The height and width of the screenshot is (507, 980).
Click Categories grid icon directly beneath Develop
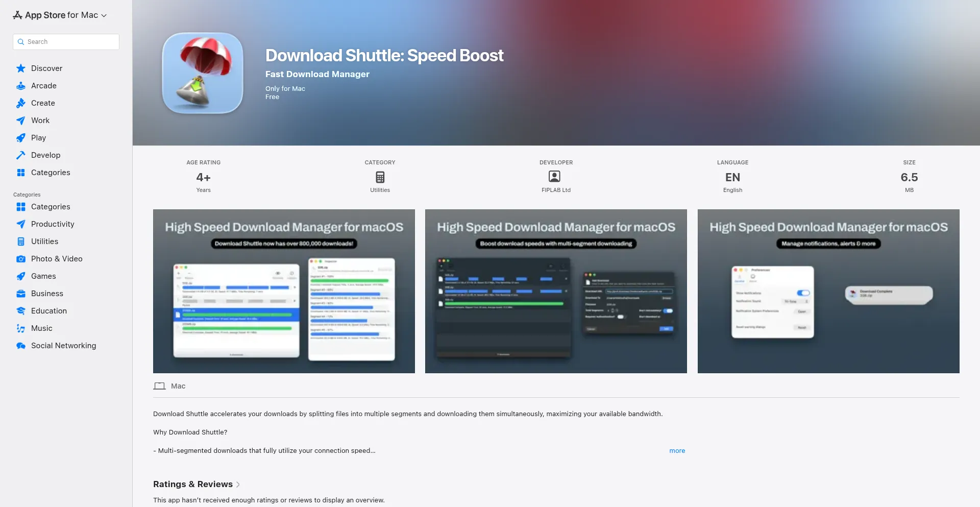[x=21, y=173]
